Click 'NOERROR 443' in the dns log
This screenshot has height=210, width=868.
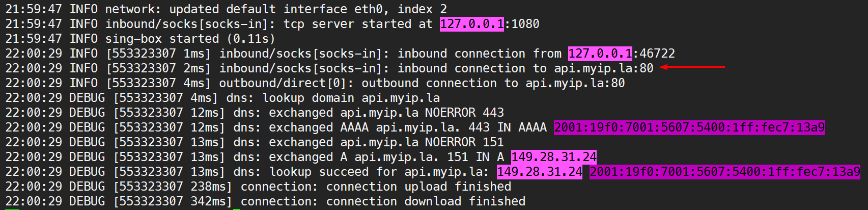click(464, 113)
